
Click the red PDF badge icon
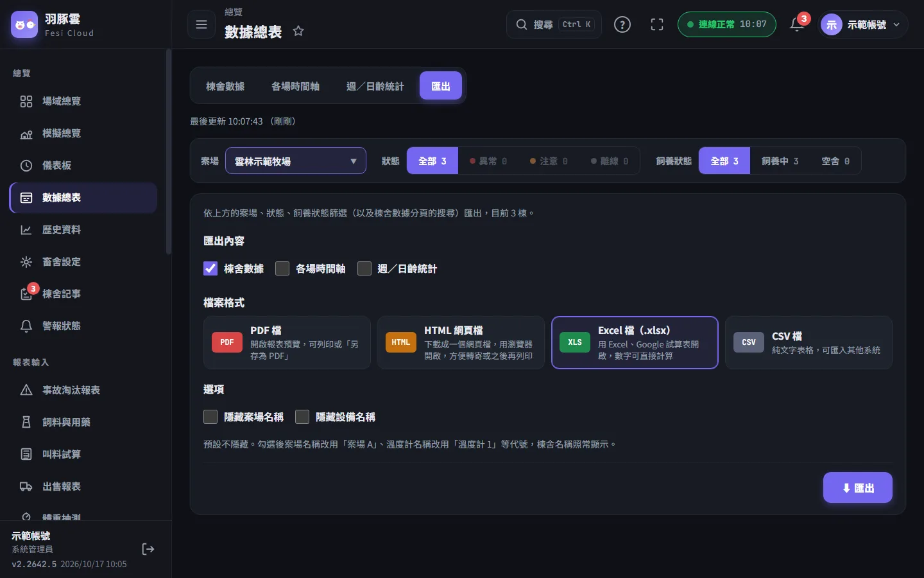coord(227,342)
